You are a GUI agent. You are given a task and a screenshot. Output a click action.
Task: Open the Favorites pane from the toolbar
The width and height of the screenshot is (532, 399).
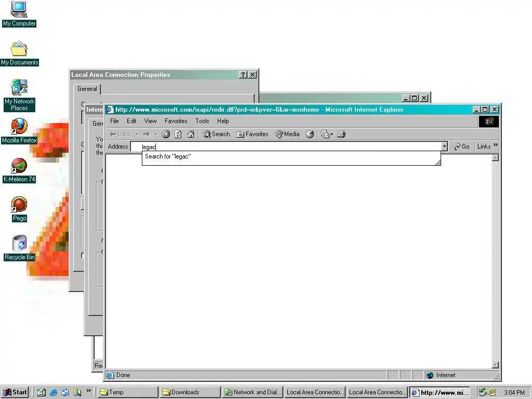[x=252, y=135]
